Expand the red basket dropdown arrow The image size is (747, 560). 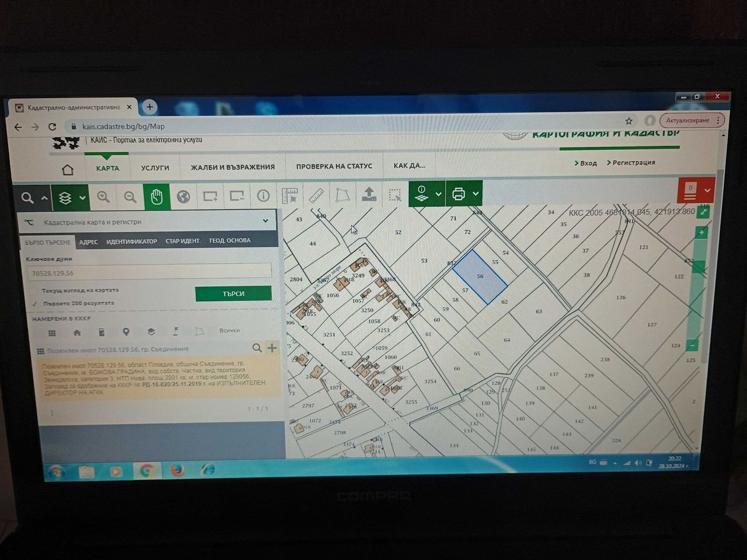[x=707, y=190]
